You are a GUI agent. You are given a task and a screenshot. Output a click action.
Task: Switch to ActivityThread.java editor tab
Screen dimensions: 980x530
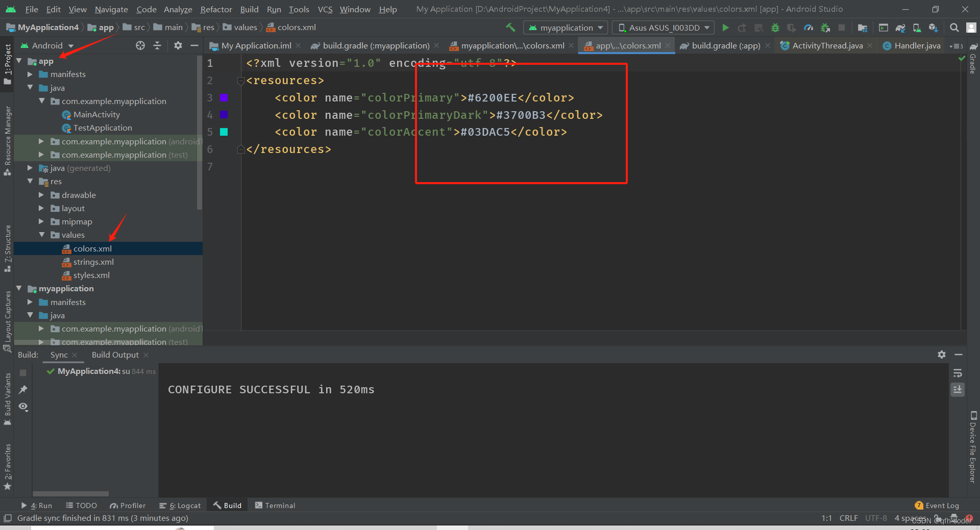(x=827, y=46)
